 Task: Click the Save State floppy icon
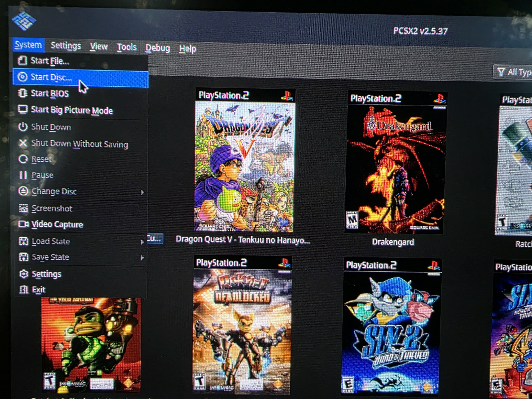pos(23,257)
